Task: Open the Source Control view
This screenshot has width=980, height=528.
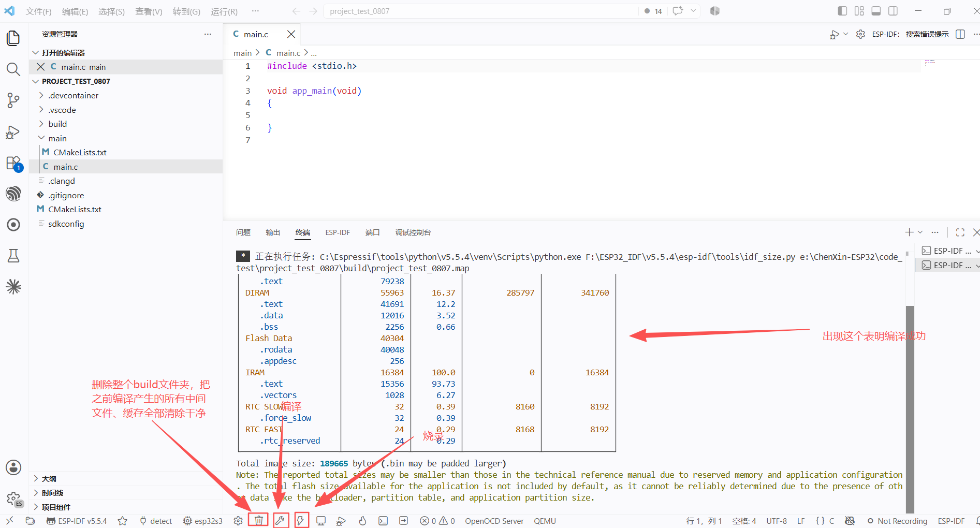Action: coord(13,100)
